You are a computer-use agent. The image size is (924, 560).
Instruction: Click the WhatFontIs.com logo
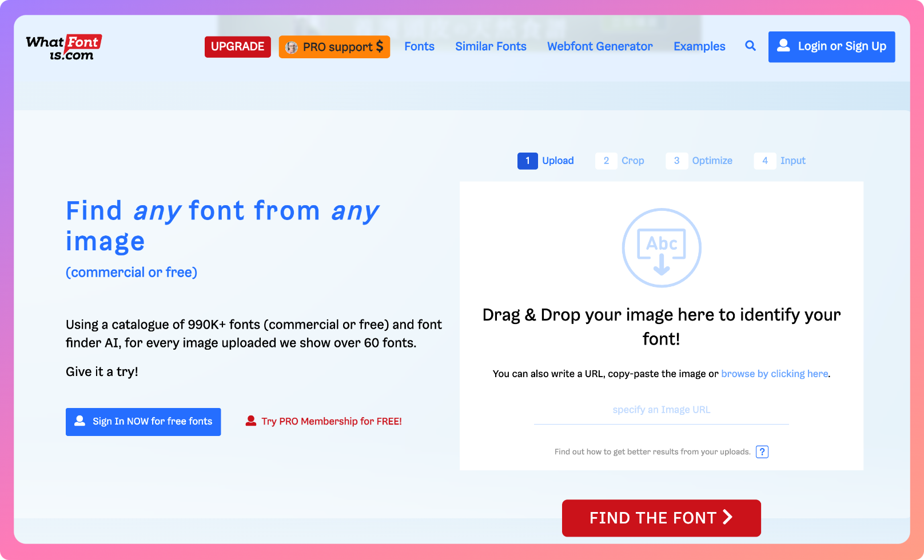64,47
